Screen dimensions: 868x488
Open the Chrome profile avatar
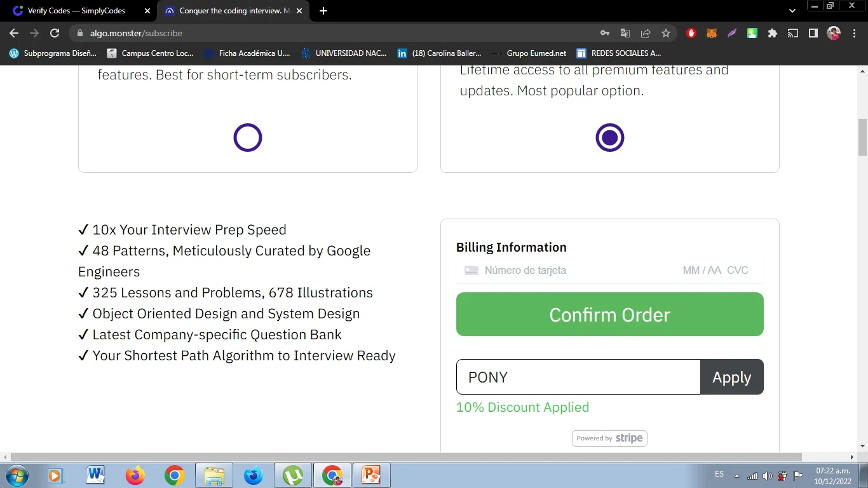pos(834,33)
